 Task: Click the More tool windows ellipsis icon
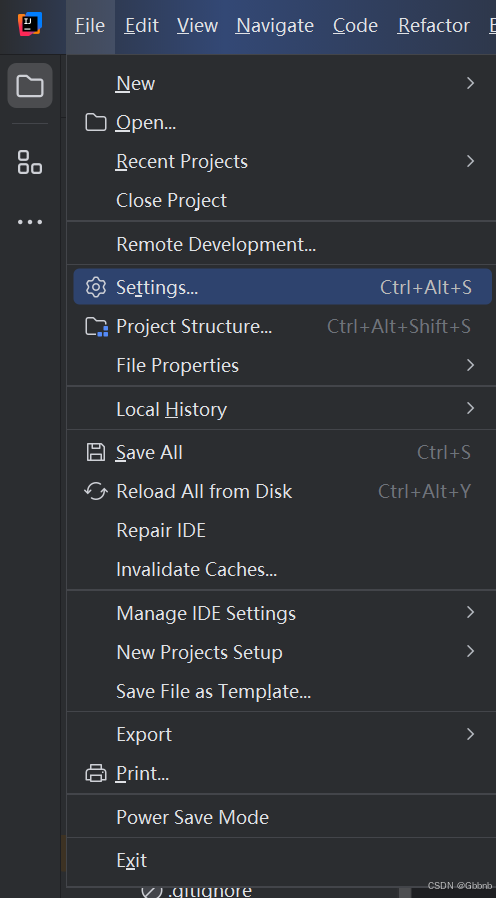tap(30, 222)
